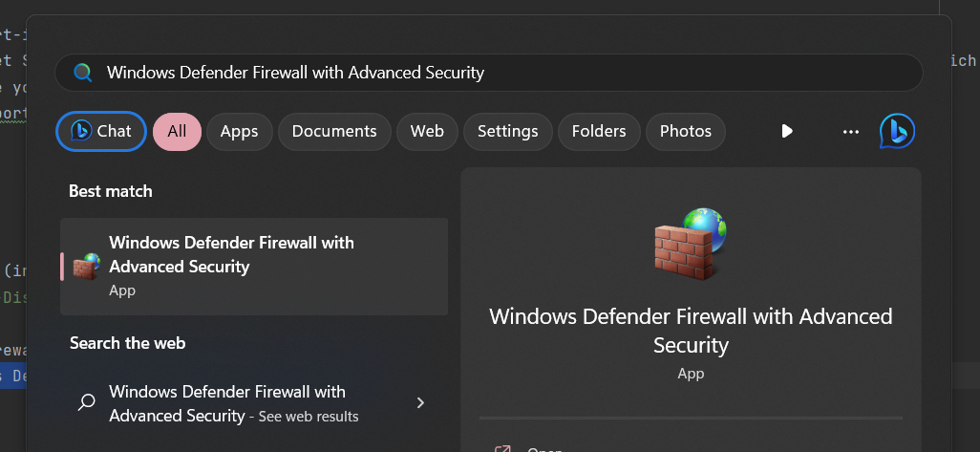Click the magnifier icon in the search box

click(x=83, y=73)
